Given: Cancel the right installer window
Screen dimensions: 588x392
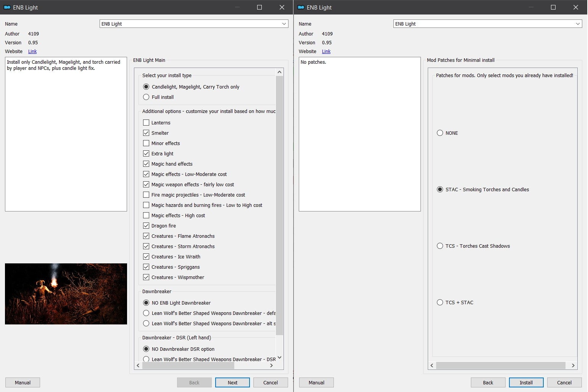Looking at the screenshot, I should point(564,382).
